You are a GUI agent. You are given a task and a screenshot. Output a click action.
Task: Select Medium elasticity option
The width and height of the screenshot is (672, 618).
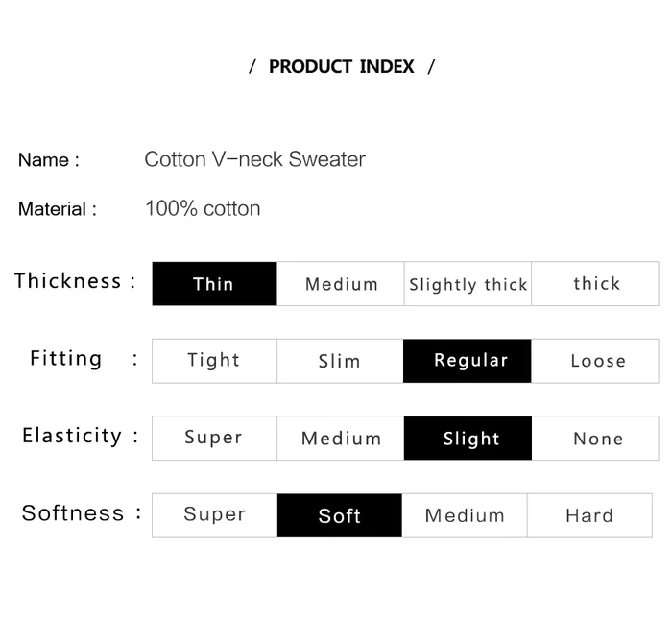tap(341, 439)
